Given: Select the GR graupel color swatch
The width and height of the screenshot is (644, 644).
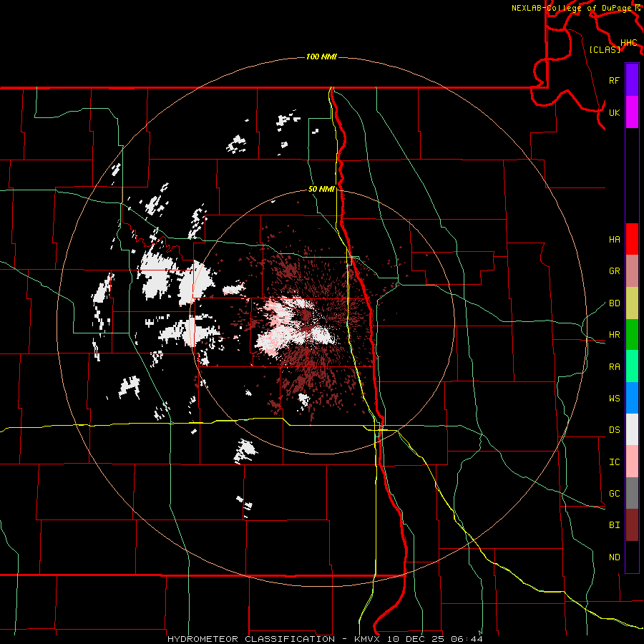Looking at the screenshot, I should coord(632,271).
